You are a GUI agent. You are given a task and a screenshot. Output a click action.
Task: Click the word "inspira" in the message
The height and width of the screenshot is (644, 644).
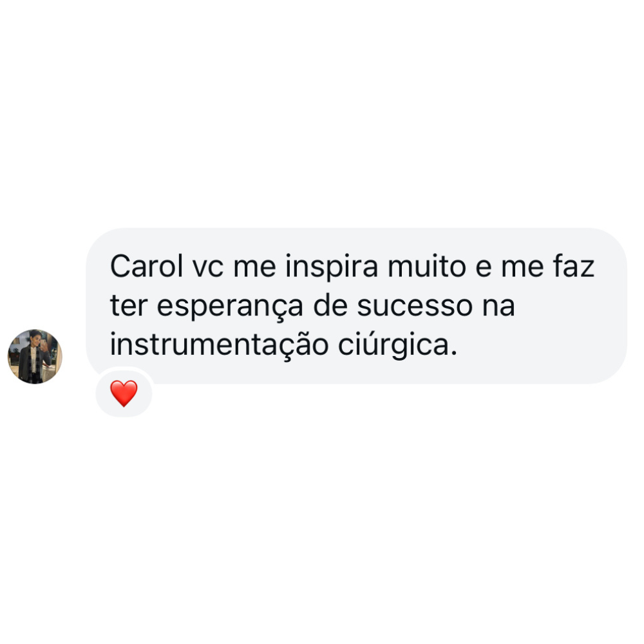tap(332, 267)
